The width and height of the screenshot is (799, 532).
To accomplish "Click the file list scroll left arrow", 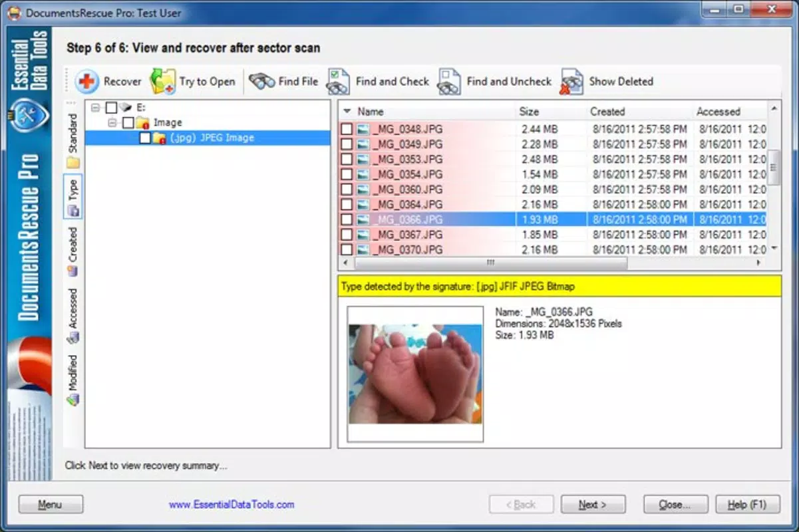I will tap(345, 263).
